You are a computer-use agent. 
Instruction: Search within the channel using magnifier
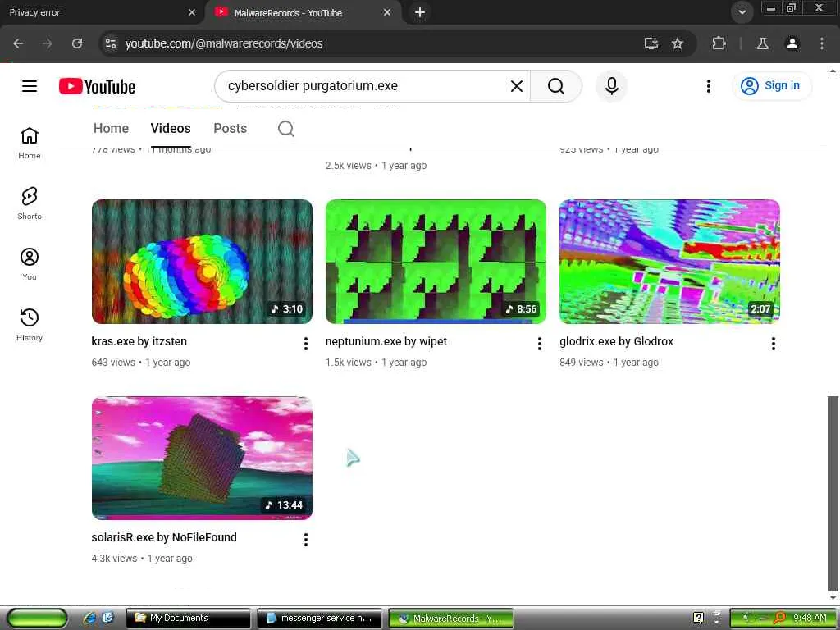click(x=286, y=129)
